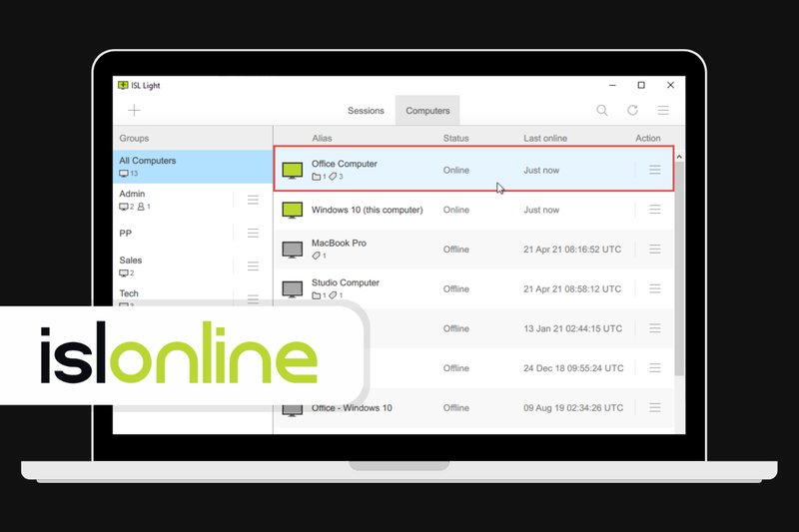The image size is (799, 532).
Task: Click Windows 10 (this computer) monitor icon
Action: 293,211
